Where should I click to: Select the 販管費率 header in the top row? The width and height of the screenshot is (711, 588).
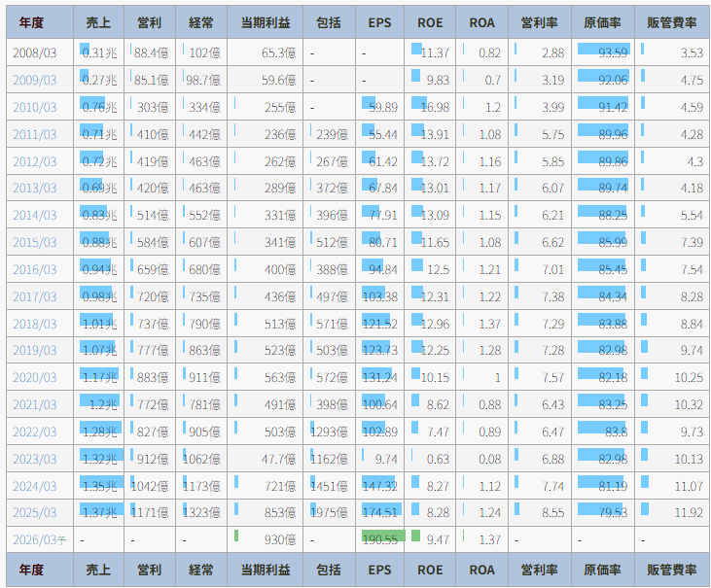pyautogui.click(x=673, y=21)
